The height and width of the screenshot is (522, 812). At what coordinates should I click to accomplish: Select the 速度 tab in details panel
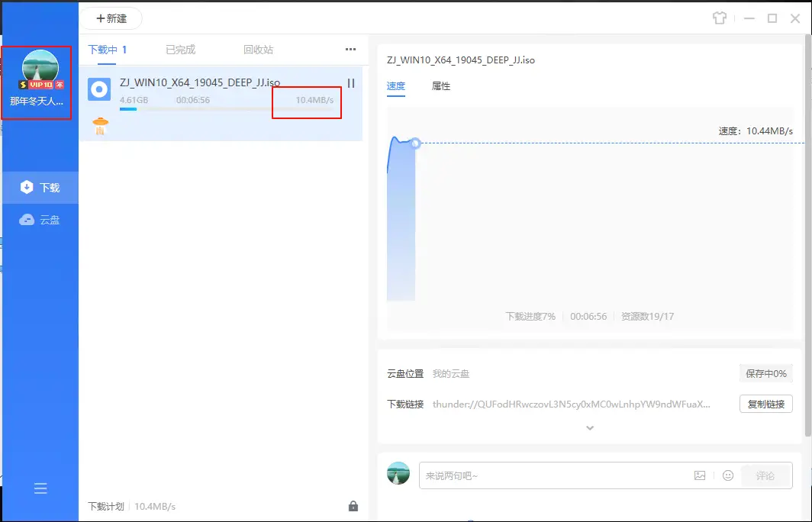click(x=395, y=86)
